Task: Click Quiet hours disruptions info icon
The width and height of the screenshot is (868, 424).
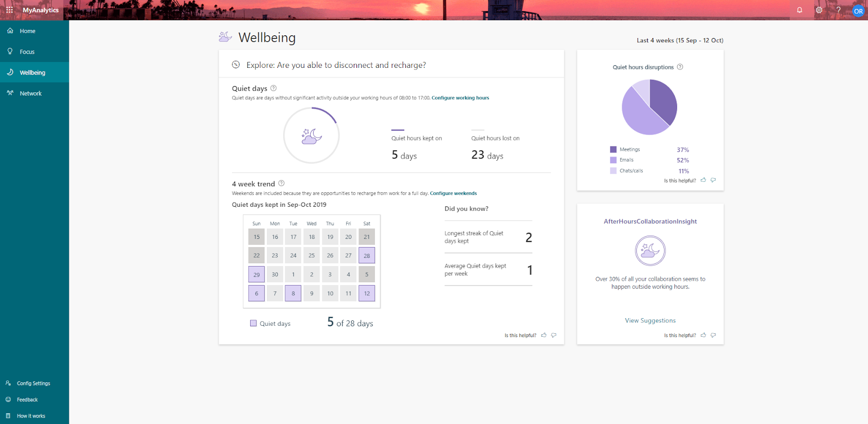Action: [x=680, y=67]
